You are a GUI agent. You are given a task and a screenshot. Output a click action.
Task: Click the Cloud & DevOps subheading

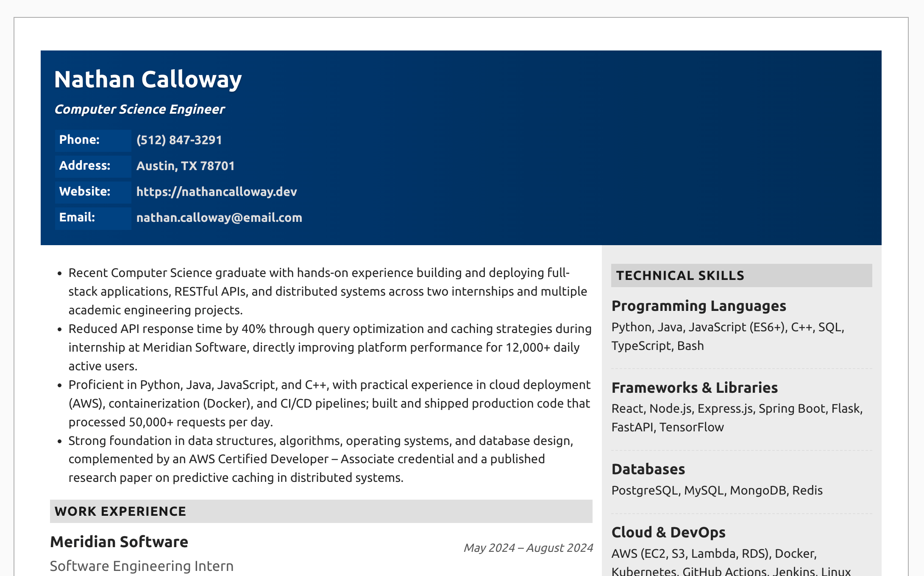(668, 532)
